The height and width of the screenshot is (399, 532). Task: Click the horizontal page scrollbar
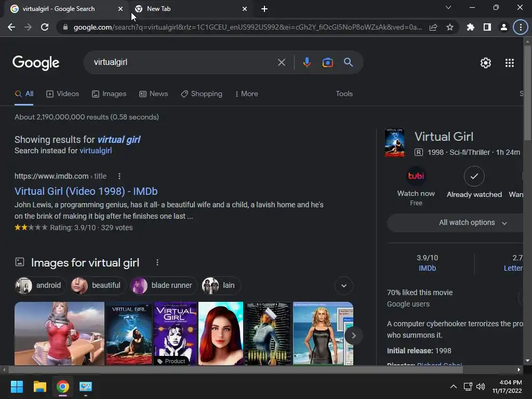235,369
